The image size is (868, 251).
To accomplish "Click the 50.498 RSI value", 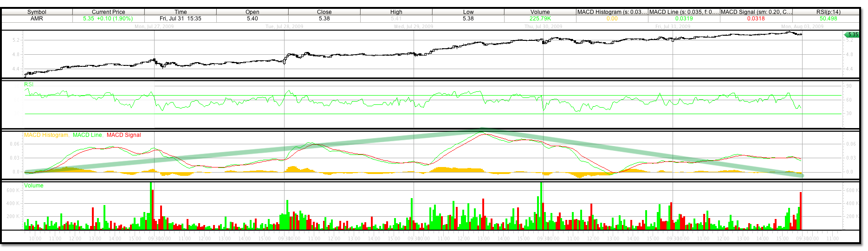I will pyautogui.click(x=828, y=19).
